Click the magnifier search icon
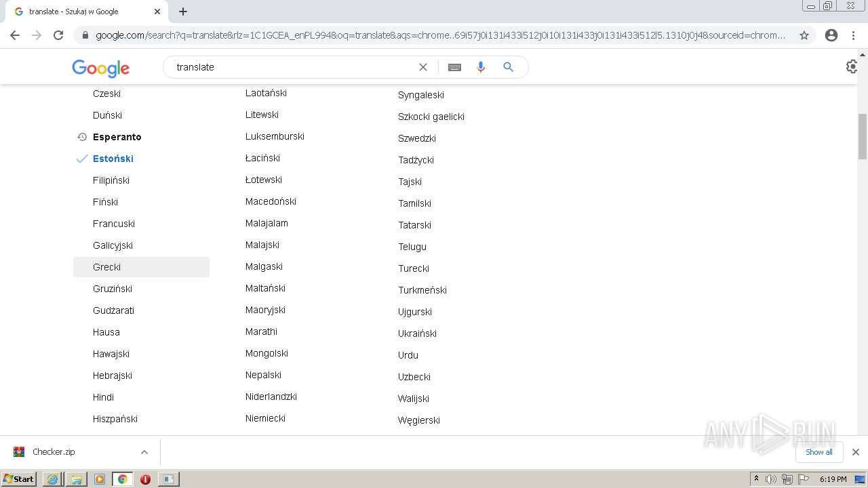Image resolution: width=868 pixels, height=488 pixels. [508, 67]
